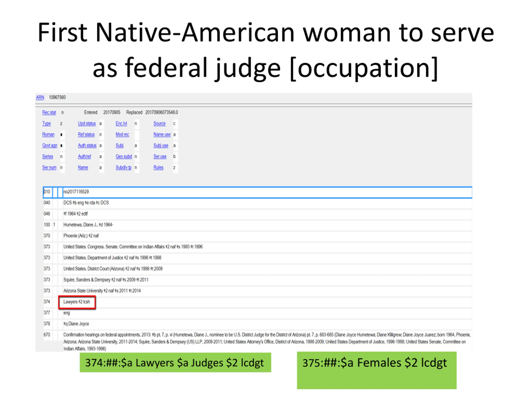The image size is (532, 399).
Task: Open the Auth status link
Action: pyautogui.click(x=87, y=145)
